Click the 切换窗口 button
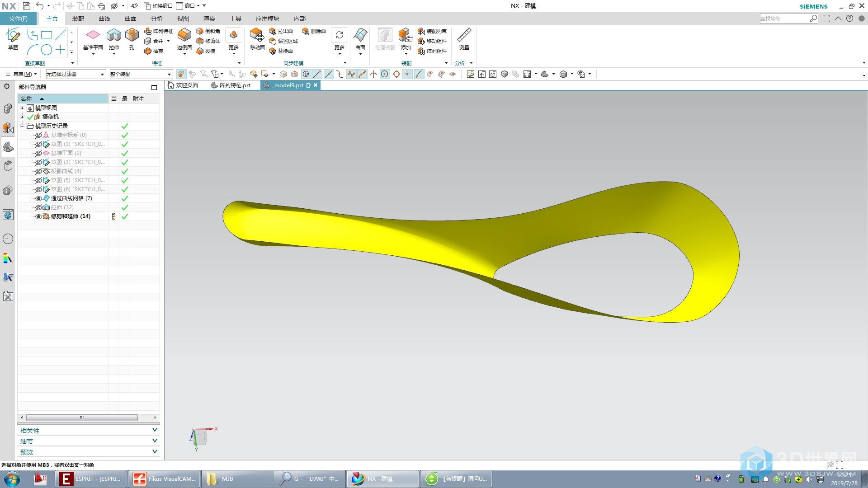The image size is (868, 488). coord(158,6)
